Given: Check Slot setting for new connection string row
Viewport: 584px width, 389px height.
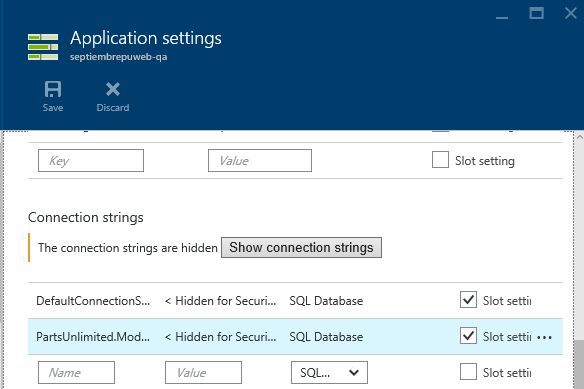Looking at the screenshot, I should [x=468, y=371].
